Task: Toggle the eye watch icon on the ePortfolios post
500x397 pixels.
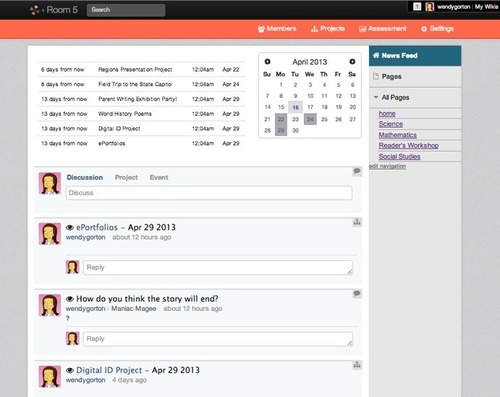Action: point(70,228)
